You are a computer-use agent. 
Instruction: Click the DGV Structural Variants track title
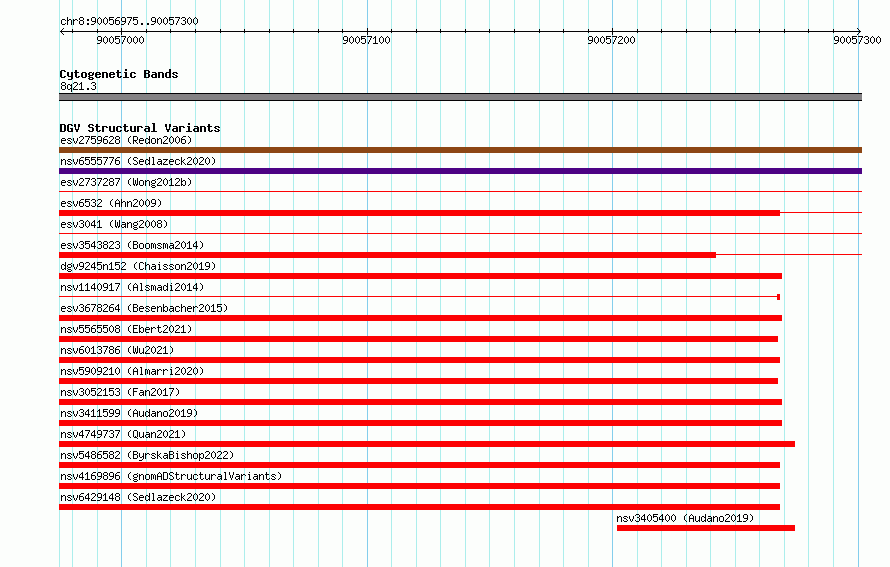coord(140,128)
